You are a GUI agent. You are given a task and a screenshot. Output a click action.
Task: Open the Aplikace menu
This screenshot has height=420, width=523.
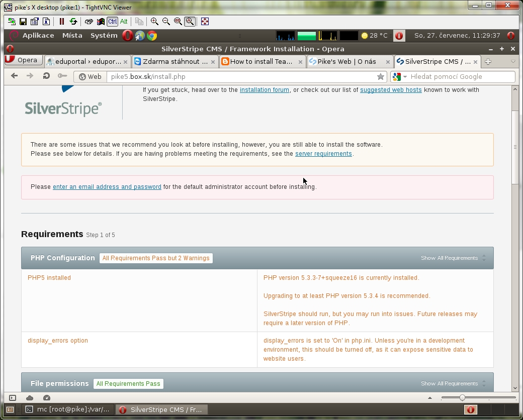[x=38, y=35]
